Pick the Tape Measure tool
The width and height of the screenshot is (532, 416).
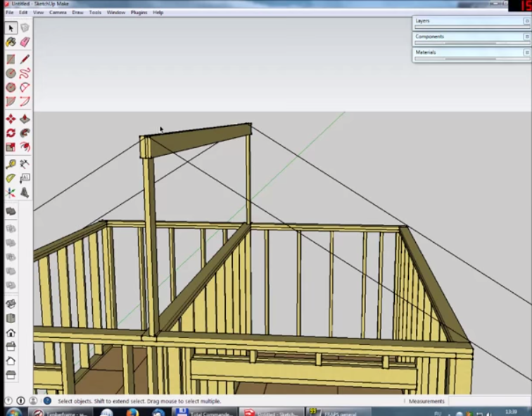(11, 164)
